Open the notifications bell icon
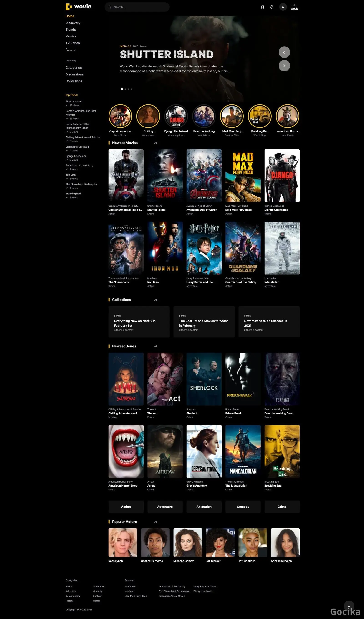Image resolution: width=364 pixels, height=619 pixels. coord(271,7)
